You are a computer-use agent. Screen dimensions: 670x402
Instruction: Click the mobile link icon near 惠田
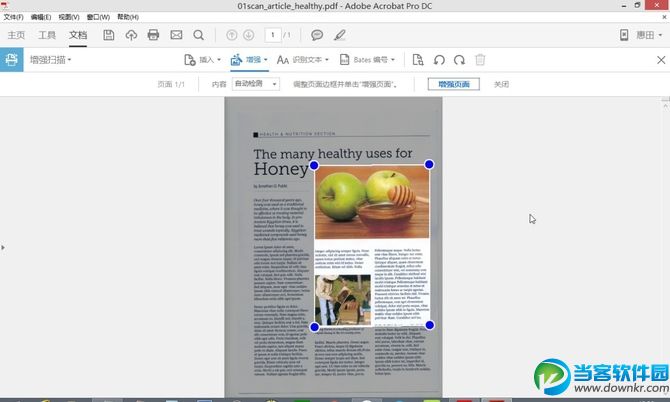624,35
